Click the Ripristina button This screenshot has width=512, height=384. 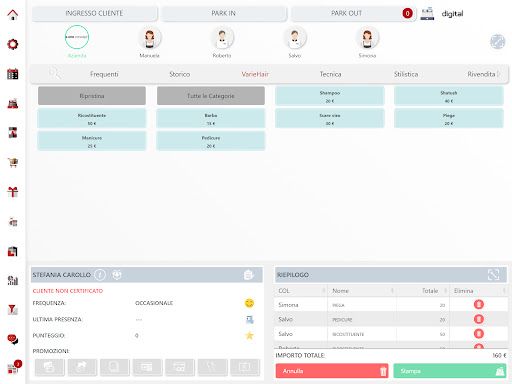click(92, 96)
